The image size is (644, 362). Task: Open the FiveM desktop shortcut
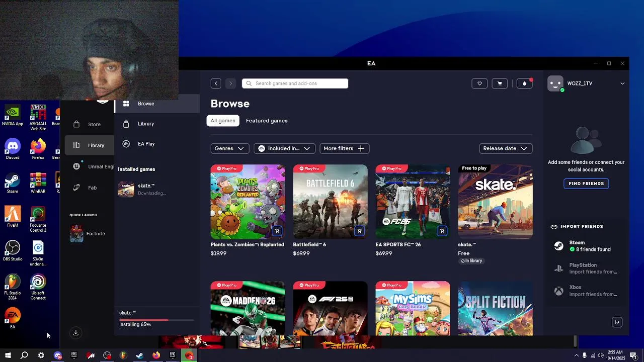pyautogui.click(x=13, y=217)
